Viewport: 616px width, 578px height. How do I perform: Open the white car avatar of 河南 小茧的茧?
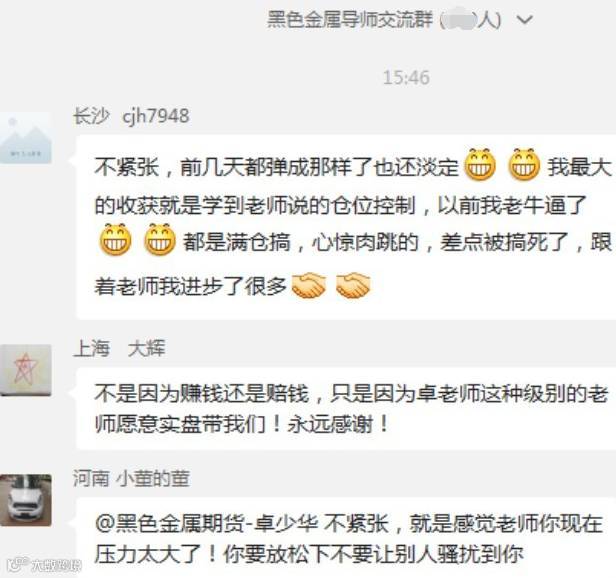[x=26, y=500]
